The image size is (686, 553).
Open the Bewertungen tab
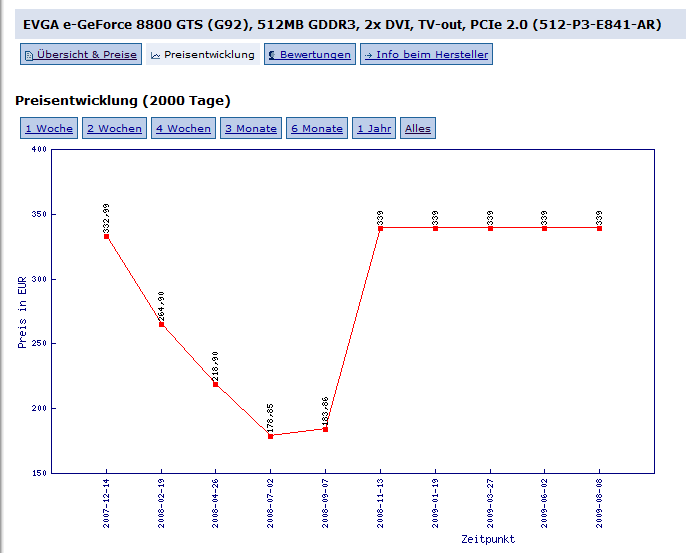click(x=310, y=54)
